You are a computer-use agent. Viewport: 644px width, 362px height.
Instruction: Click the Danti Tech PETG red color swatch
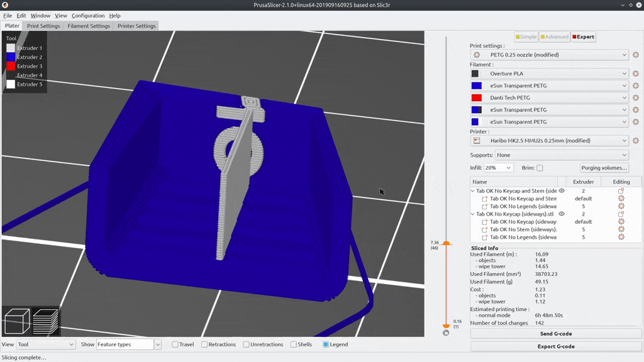[x=477, y=98]
